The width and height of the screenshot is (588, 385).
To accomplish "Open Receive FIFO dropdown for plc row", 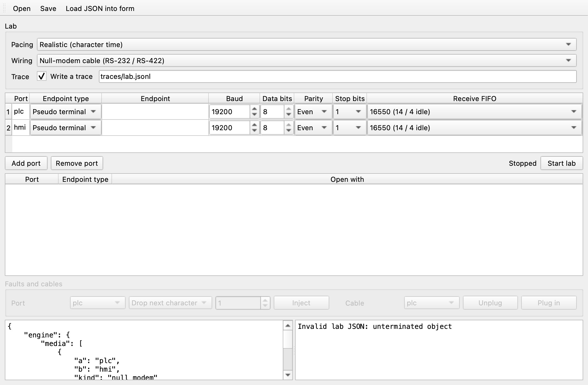I will coord(474,111).
